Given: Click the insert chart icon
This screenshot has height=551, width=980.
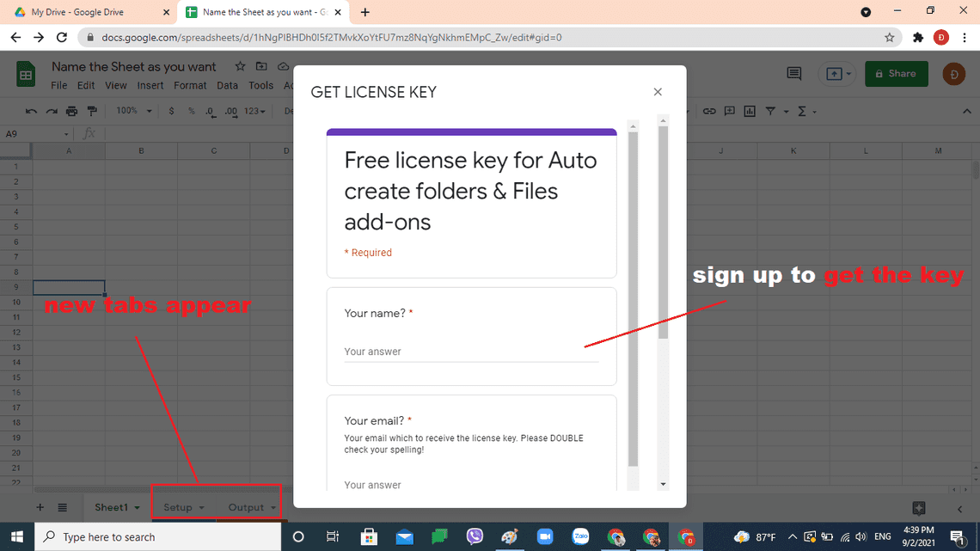Looking at the screenshot, I should (x=750, y=111).
